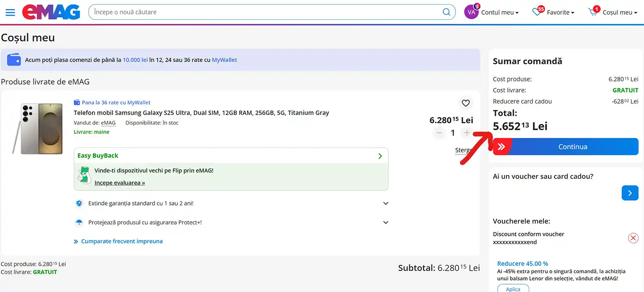Open Samsung Galaxy S25 Ultra product title
Screen dimensions: 644x292
click(x=201, y=113)
